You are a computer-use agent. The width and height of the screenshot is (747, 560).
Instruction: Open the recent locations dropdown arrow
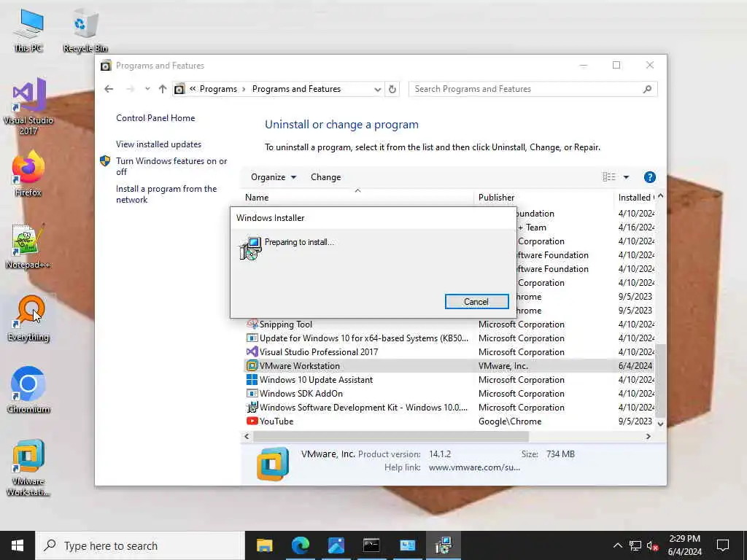[x=147, y=89]
